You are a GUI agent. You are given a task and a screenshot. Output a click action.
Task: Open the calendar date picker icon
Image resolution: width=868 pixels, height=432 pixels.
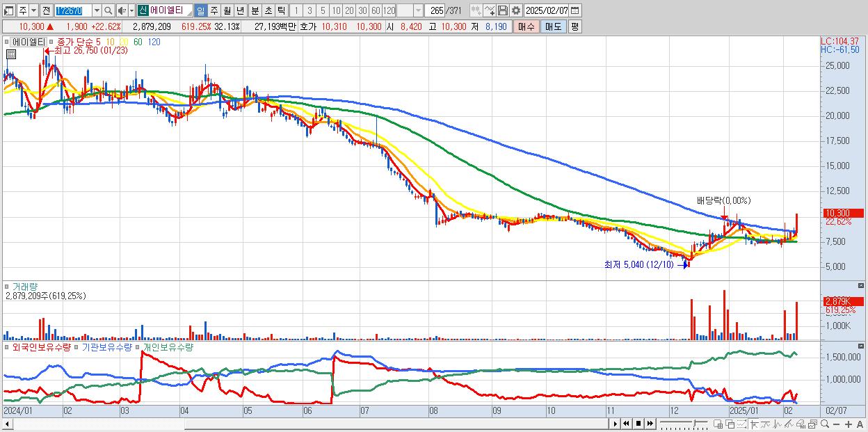pos(574,10)
